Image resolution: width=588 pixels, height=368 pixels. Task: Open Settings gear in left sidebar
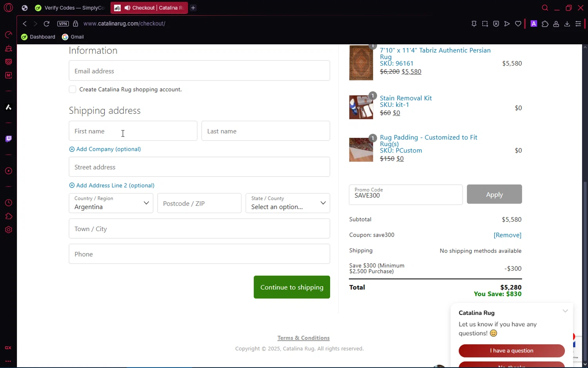[8, 230]
